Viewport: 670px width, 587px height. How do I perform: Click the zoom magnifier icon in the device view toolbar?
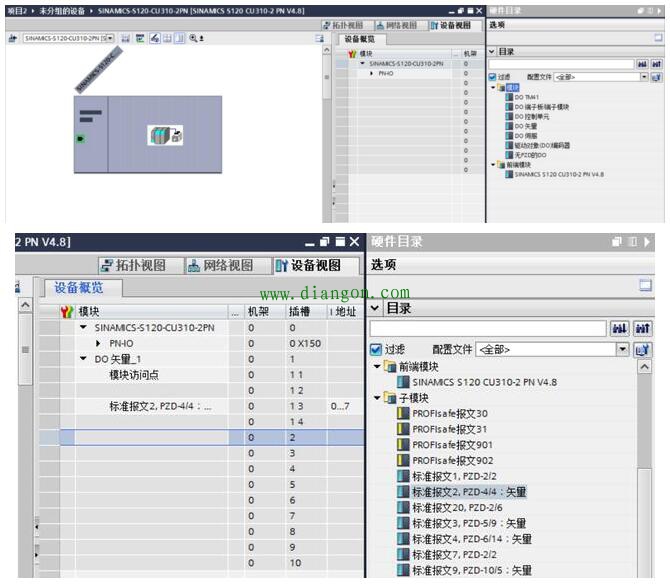click(x=192, y=38)
